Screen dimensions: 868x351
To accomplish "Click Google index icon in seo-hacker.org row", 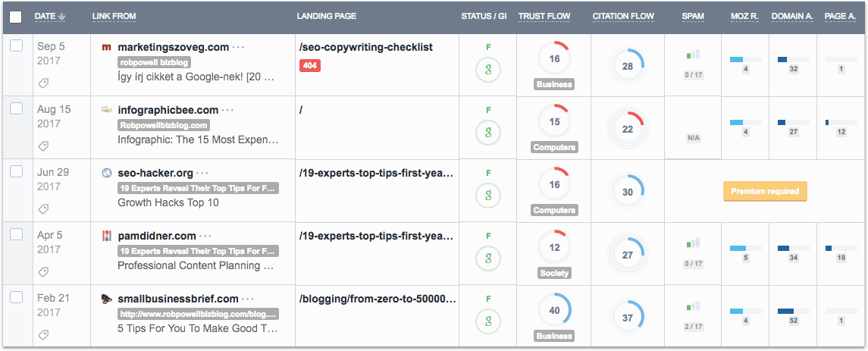I will (x=488, y=195).
